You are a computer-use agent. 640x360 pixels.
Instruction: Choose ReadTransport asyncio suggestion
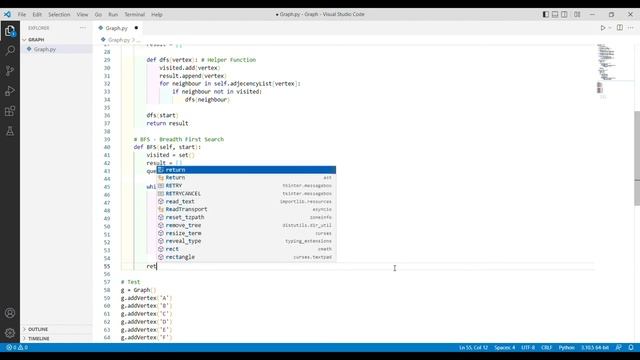(x=246, y=209)
